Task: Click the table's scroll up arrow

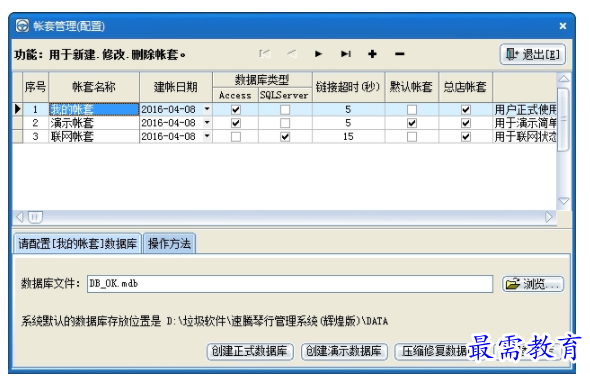Action: [563, 79]
